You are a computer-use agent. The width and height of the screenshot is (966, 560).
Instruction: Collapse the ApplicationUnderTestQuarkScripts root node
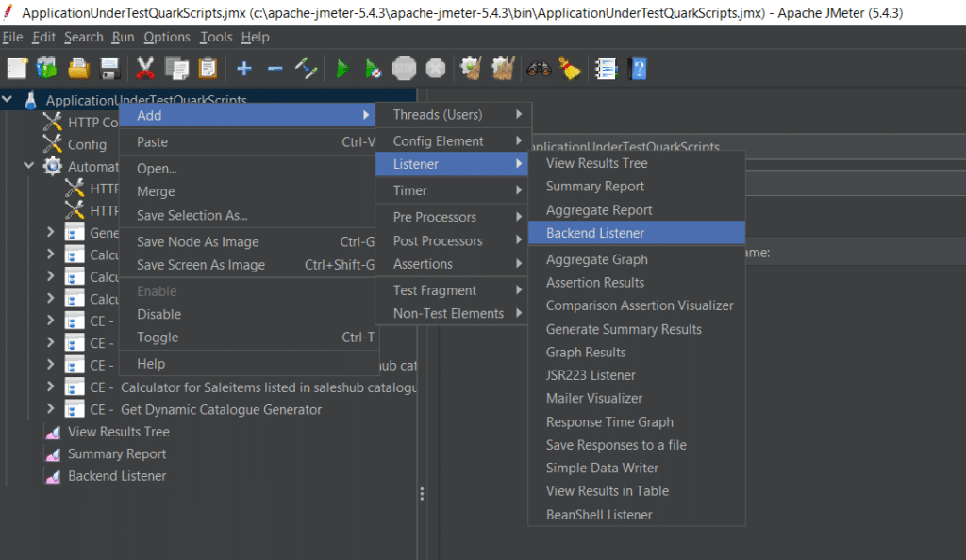pos(8,98)
